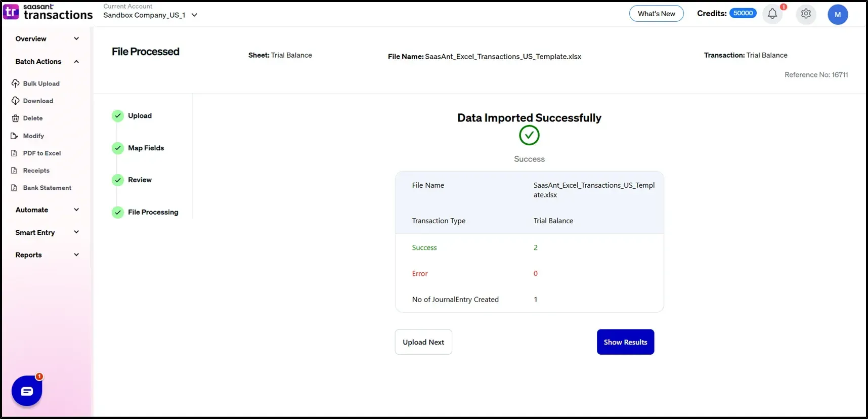
Task: Open the settings gear icon
Action: pos(806,14)
